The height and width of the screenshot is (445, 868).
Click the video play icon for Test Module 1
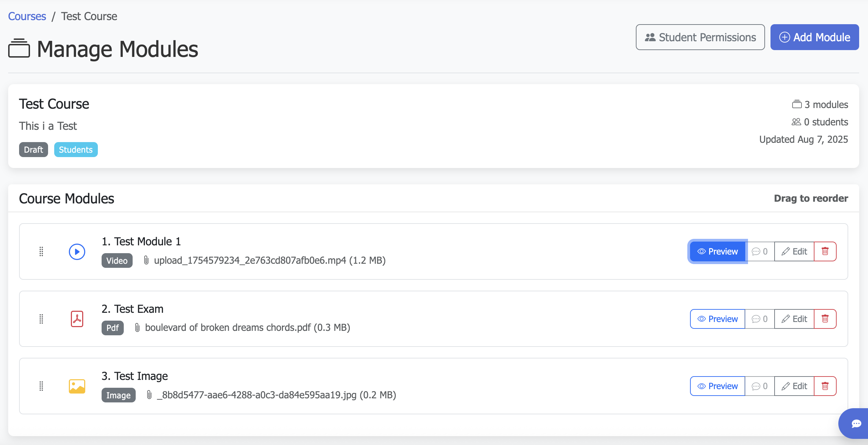click(77, 252)
